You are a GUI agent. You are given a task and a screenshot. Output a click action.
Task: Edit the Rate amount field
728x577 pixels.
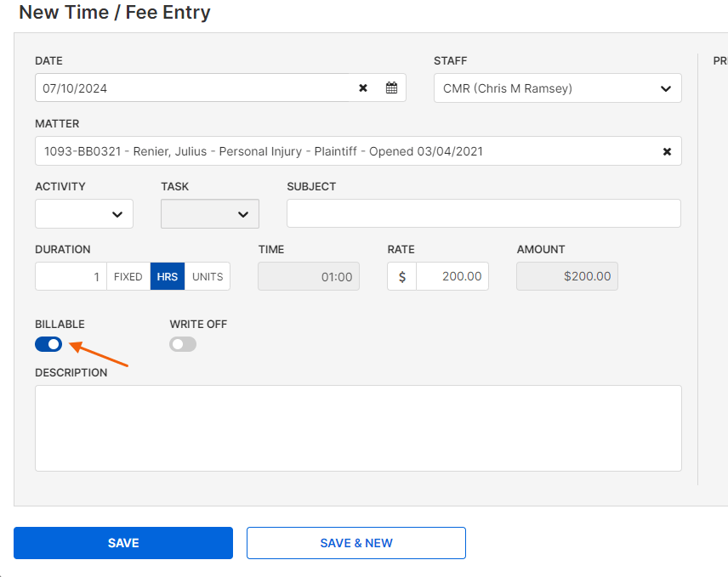point(452,276)
